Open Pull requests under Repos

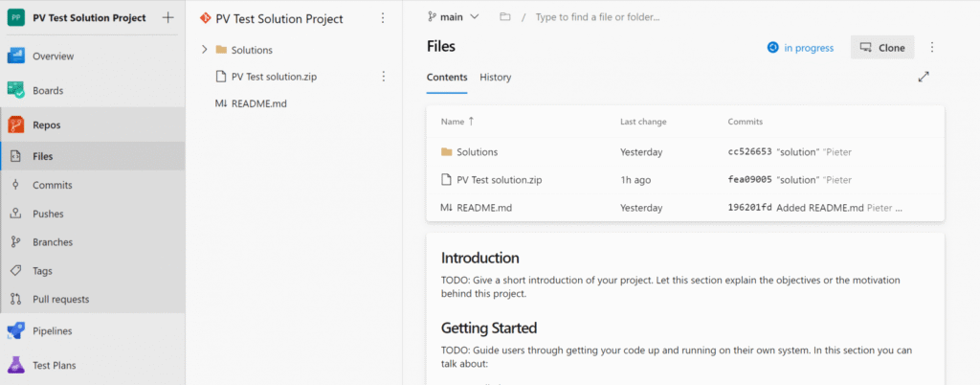coord(60,300)
